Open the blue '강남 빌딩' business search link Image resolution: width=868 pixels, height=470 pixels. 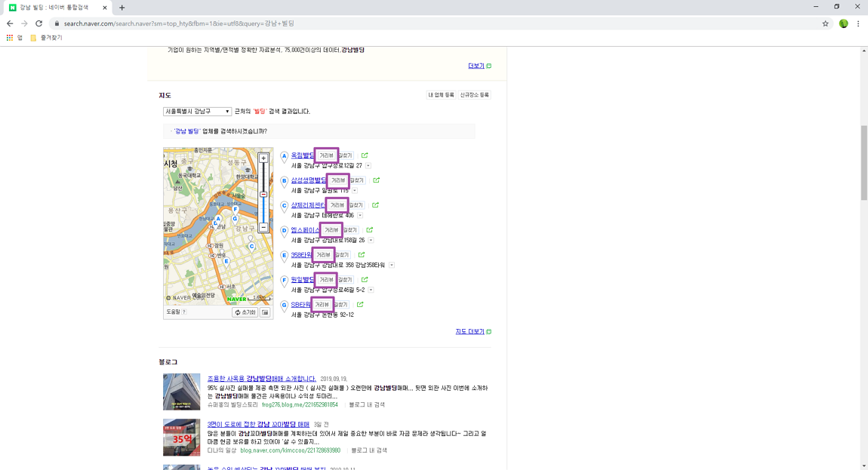[186, 131]
